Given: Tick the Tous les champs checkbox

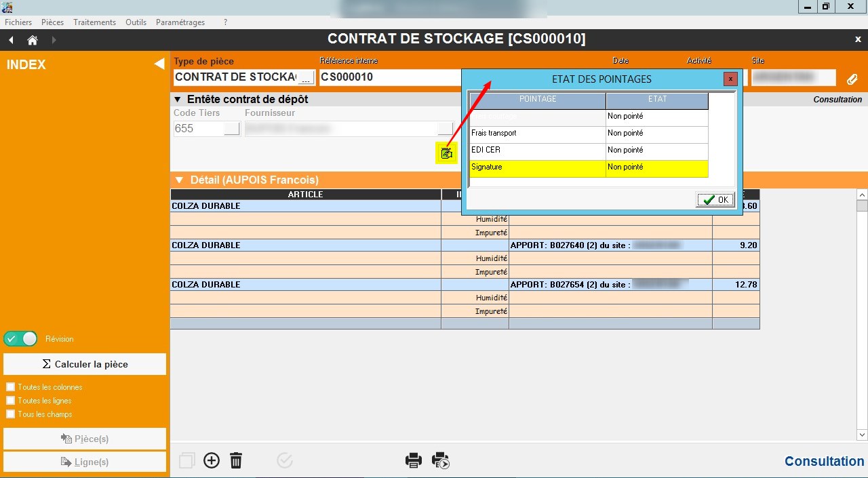Looking at the screenshot, I should tap(10, 414).
